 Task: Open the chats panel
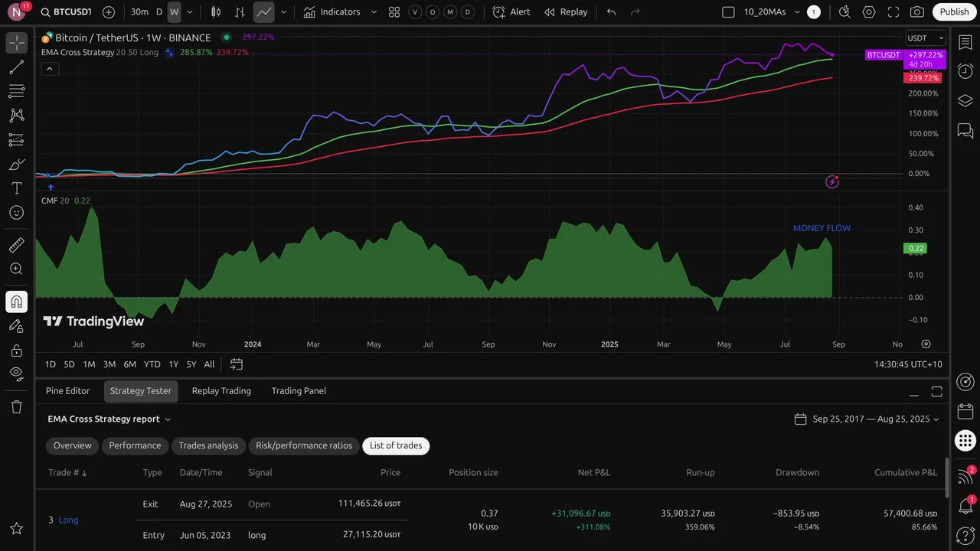(965, 132)
